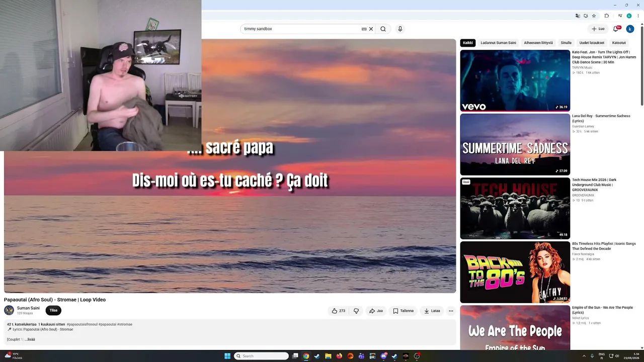The image size is (644, 362).
Task: Open the Summertime Sadness video thumbnail
Action: [515, 144]
